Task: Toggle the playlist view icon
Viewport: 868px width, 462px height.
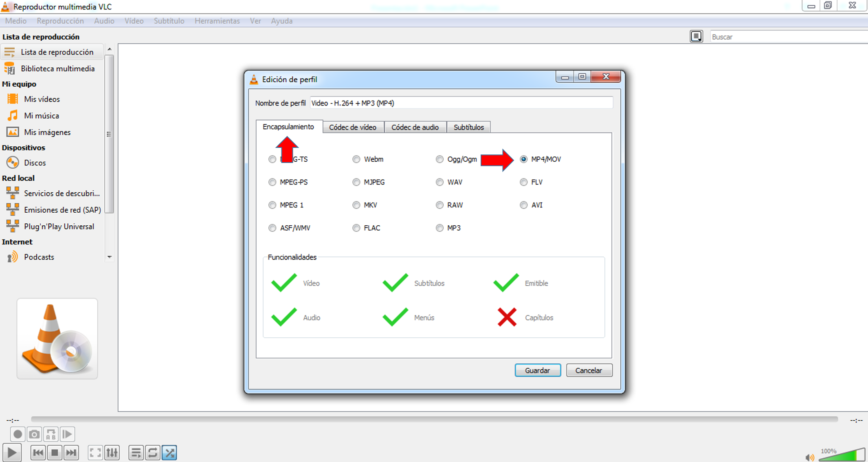Action: (136, 452)
